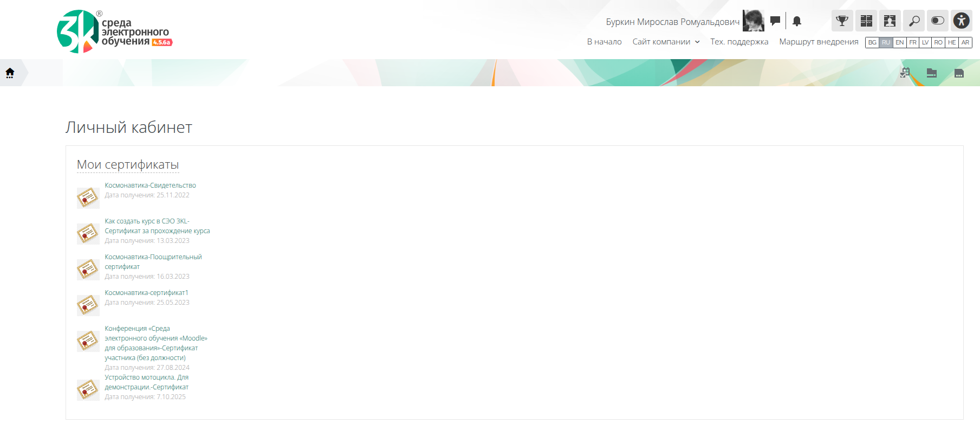Click the Космонавтика-сертификат1 certificate thumbnail
This screenshot has height=442, width=980.
(88, 305)
